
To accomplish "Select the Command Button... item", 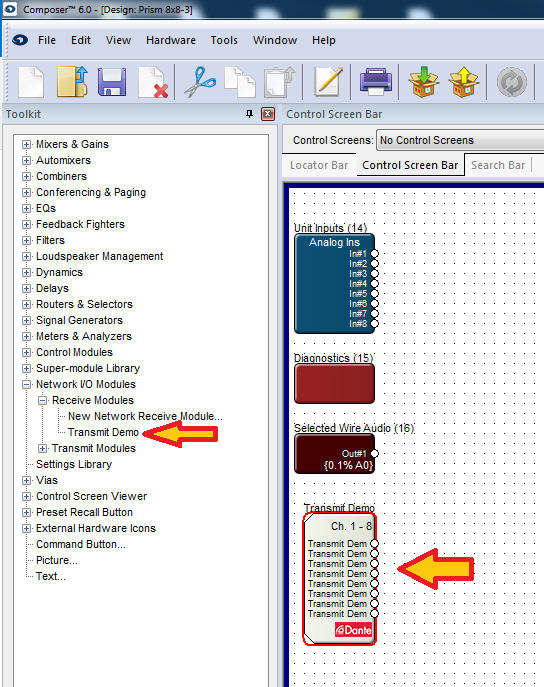I will (81, 544).
